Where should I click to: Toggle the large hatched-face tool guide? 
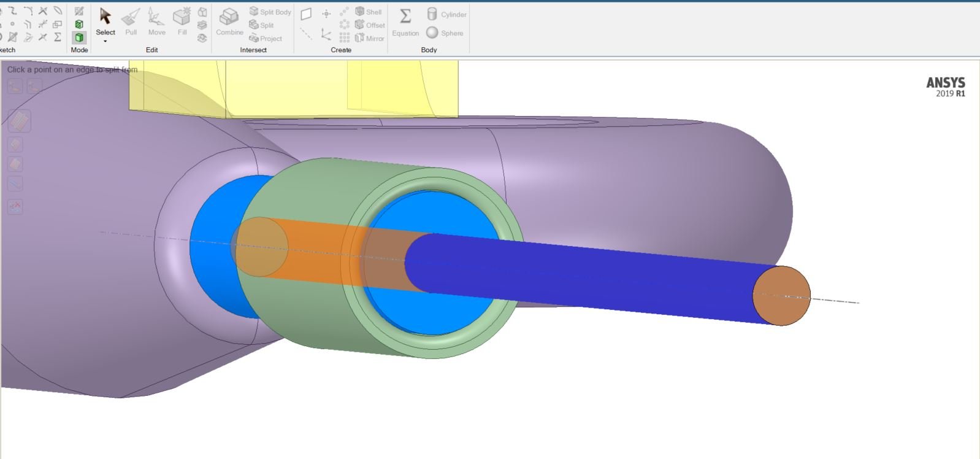(x=19, y=121)
